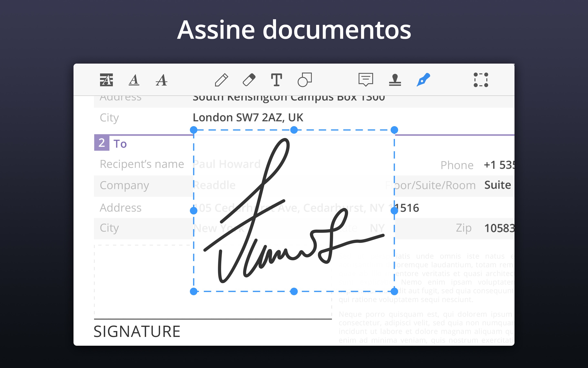Click the 'London SW7 2AZ, UK' text
The image size is (588, 368).
248,118
